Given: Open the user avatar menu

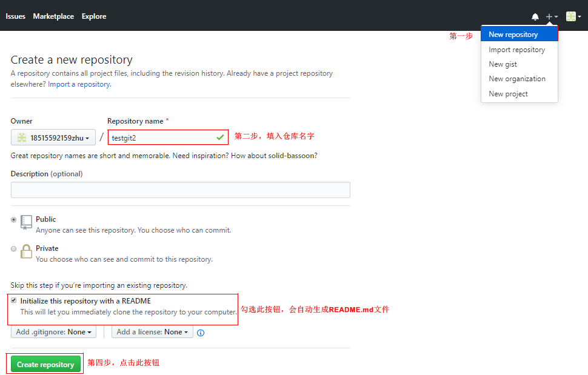Looking at the screenshot, I should pyautogui.click(x=573, y=16).
